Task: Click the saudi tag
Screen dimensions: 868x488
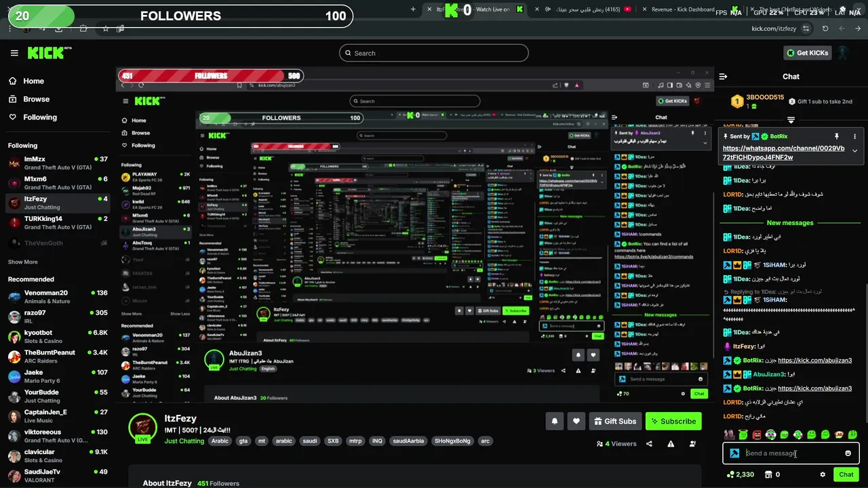Action: 310,441
